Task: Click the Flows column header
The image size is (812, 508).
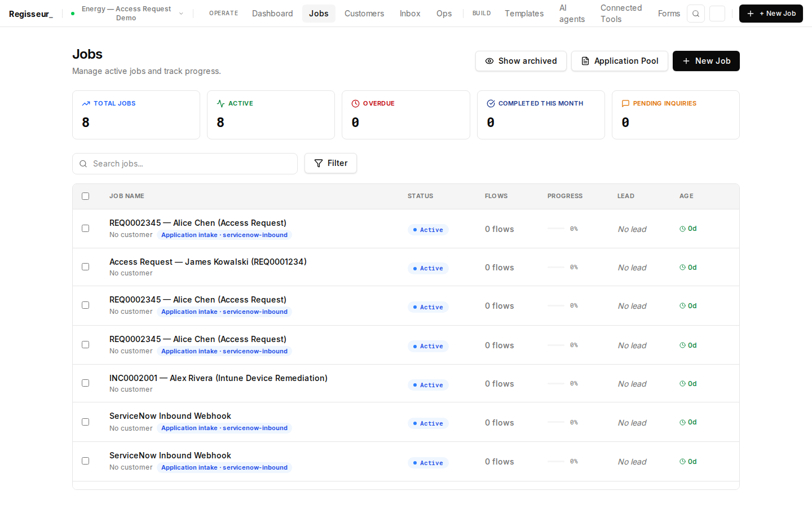Action: click(x=496, y=196)
